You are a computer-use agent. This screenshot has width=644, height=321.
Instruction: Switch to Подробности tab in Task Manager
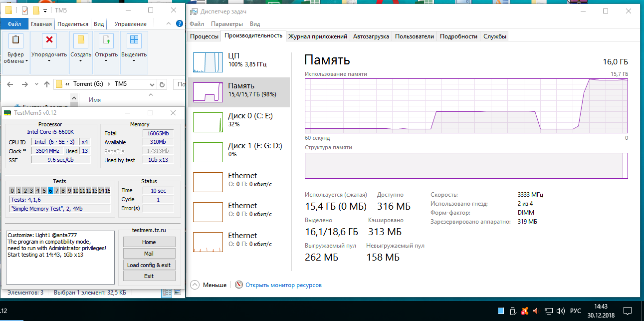[x=459, y=36]
